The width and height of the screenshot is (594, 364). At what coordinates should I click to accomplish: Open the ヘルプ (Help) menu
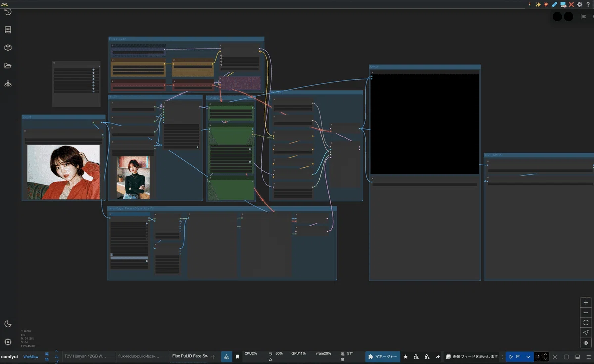pos(57,357)
